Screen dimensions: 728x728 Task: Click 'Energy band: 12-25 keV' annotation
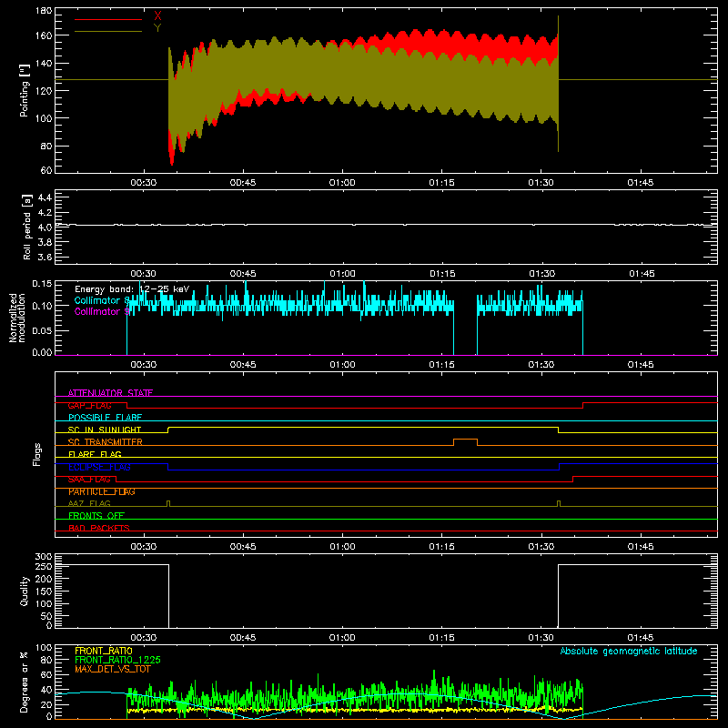[132, 289]
